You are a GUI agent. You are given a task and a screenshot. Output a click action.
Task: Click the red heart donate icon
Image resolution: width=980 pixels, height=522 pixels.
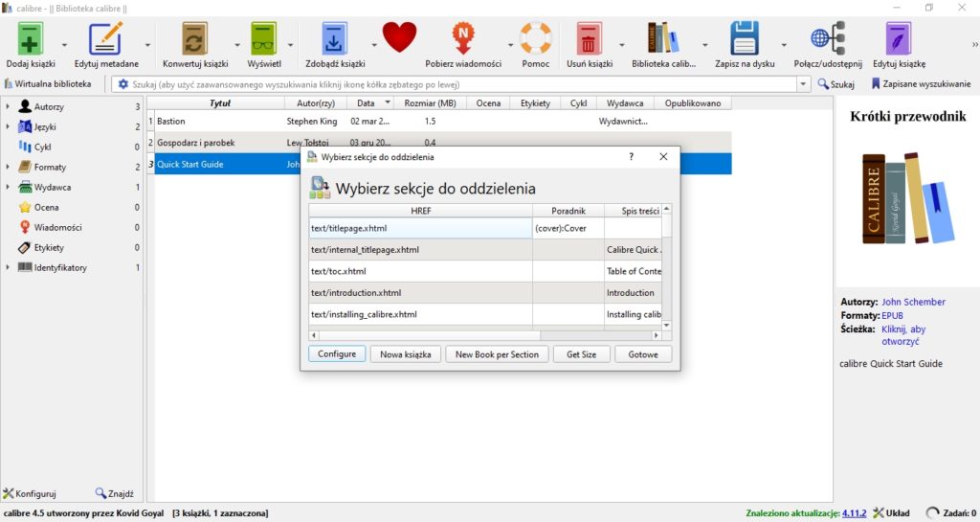click(399, 37)
